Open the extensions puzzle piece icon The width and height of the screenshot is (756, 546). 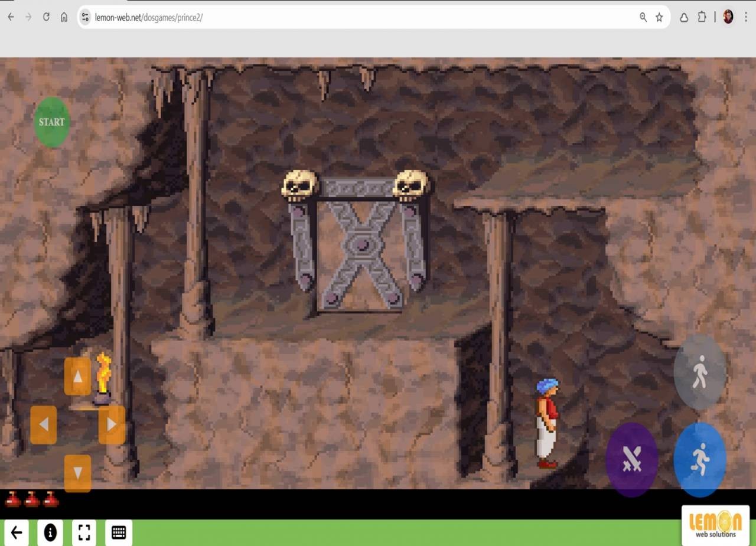pos(702,17)
